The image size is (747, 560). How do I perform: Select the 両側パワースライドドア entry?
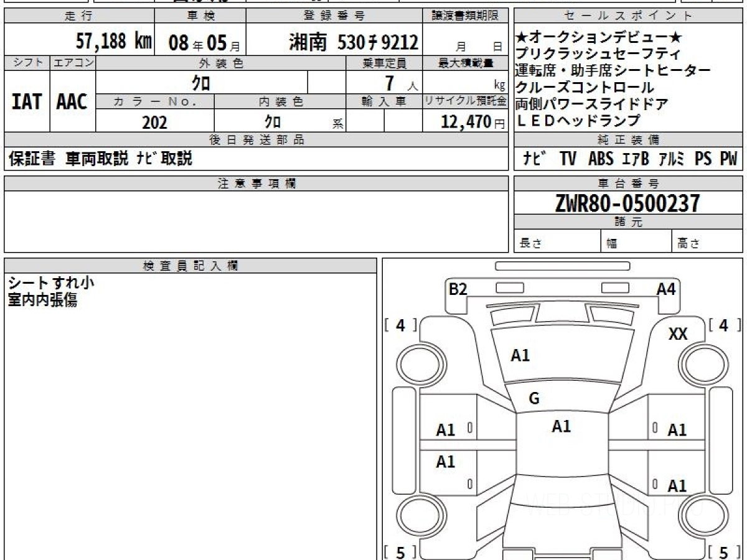click(592, 104)
